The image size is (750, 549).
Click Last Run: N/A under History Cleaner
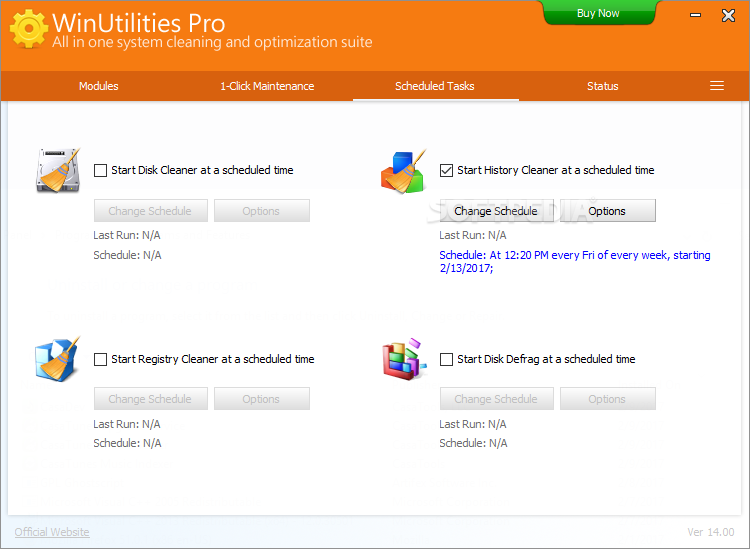click(473, 235)
